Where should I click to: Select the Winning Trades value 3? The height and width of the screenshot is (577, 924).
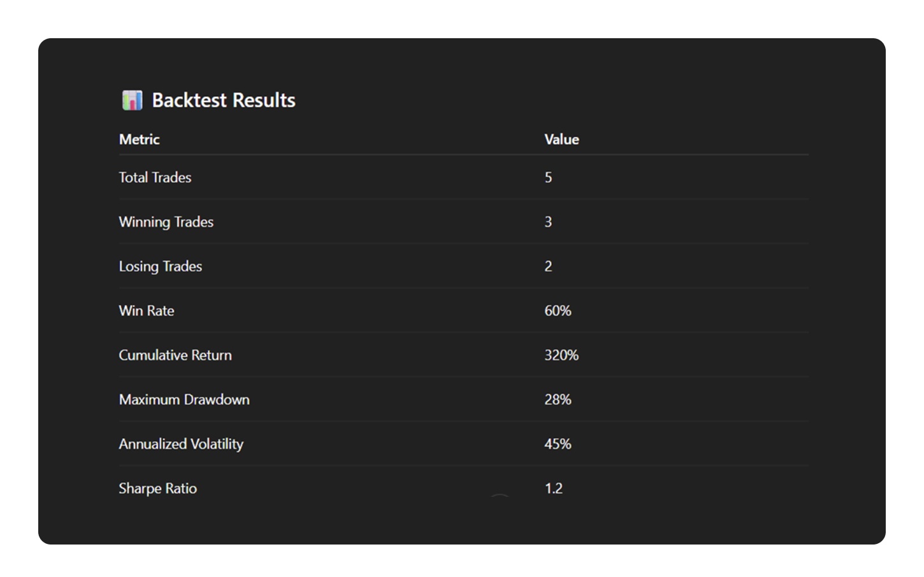click(549, 222)
